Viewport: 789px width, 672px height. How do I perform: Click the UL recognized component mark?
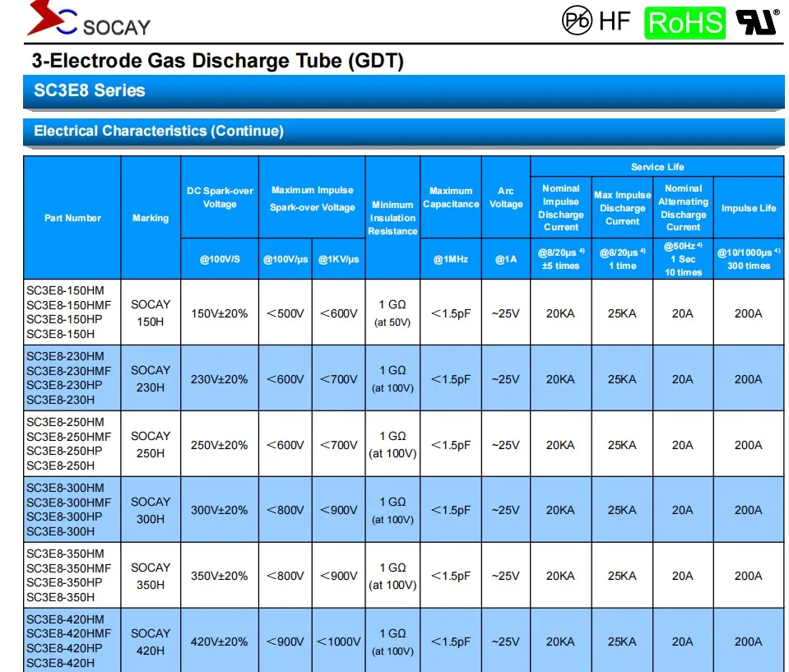click(757, 22)
